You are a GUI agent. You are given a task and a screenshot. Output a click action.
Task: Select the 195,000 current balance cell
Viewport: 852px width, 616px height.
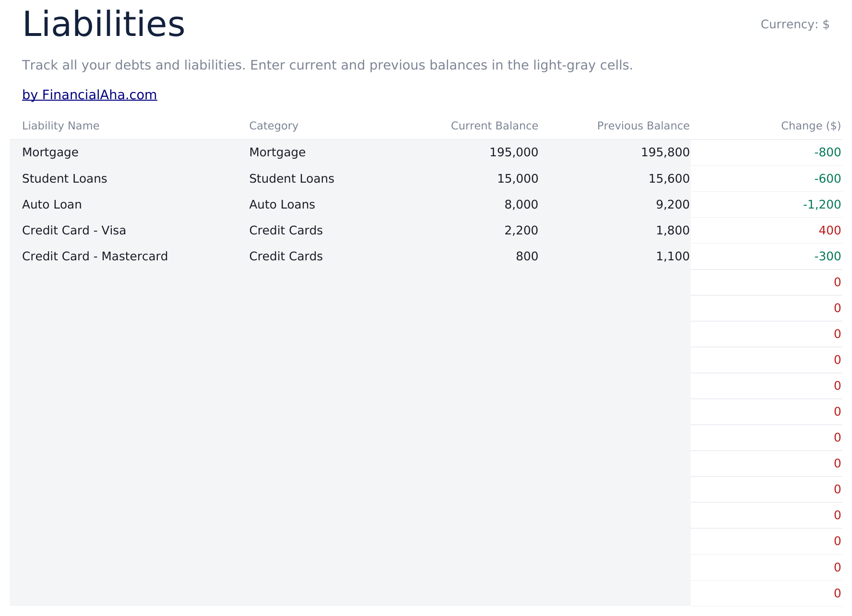tap(464, 152)
